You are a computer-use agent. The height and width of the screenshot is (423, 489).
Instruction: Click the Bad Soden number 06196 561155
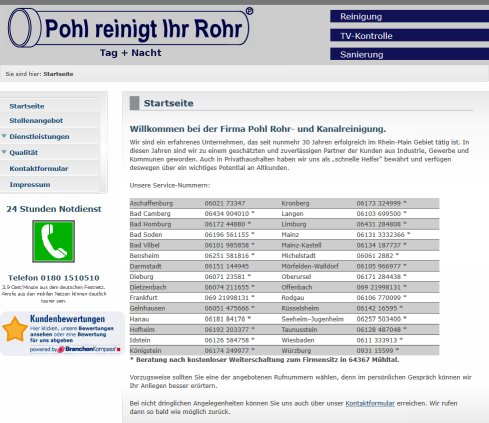227,235
